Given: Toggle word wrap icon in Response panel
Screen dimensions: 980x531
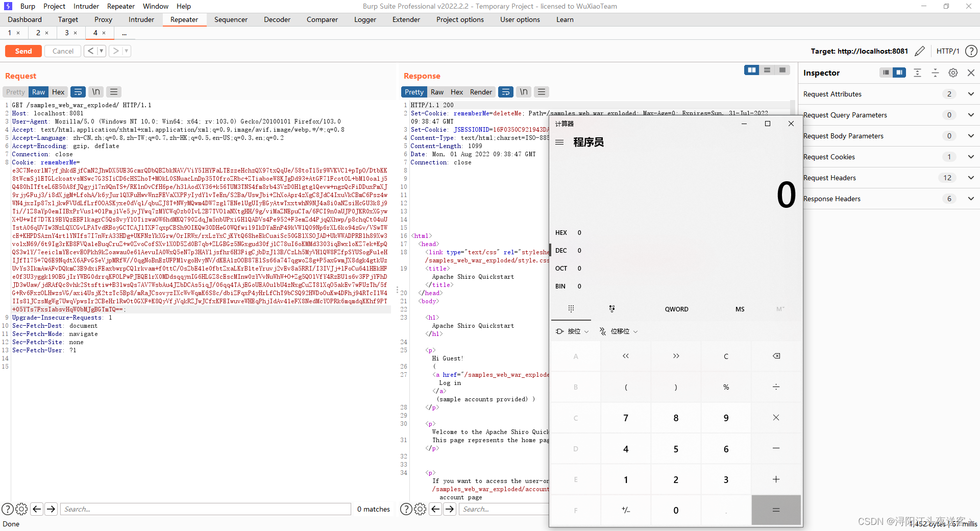Looking at the screenshot, I should click(x=506, y=92).
